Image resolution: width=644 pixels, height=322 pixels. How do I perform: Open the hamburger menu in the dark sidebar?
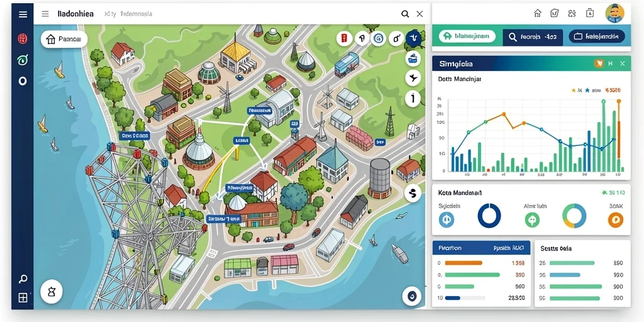23,14
